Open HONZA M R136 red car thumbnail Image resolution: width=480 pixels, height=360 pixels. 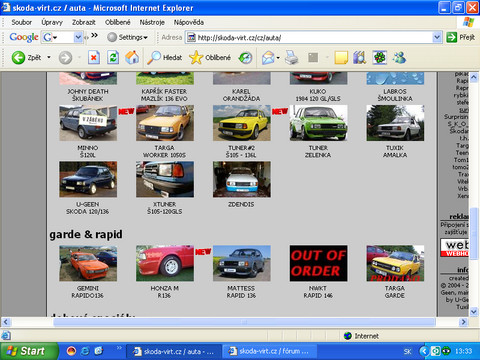pyautogui.click(x=165, y=263)
